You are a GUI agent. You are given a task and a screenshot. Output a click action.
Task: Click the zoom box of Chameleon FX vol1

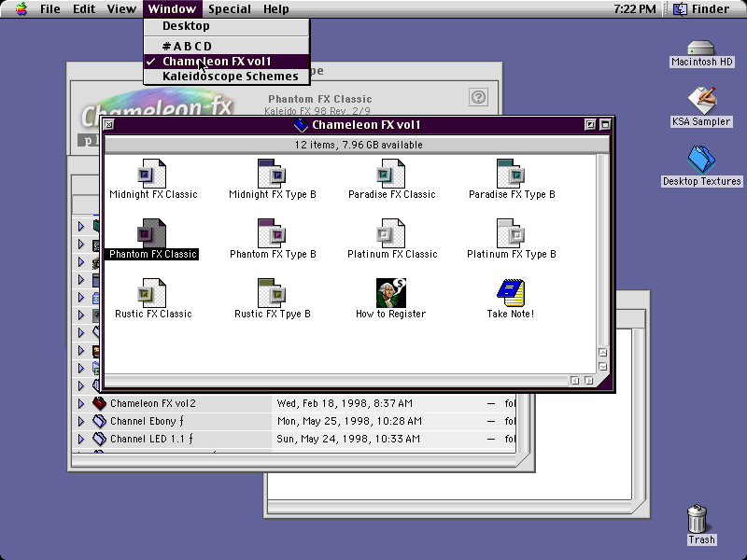point(590,125)
